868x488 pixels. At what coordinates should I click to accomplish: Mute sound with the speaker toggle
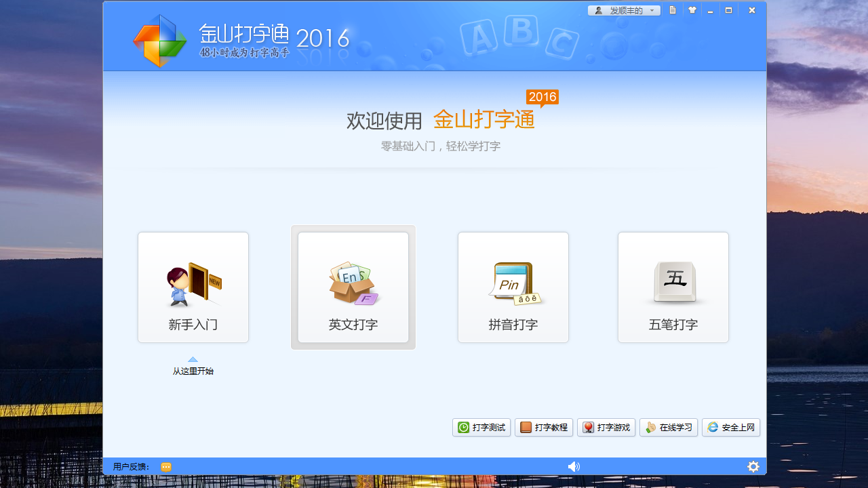pyautogui.click(x=574, y=466)
